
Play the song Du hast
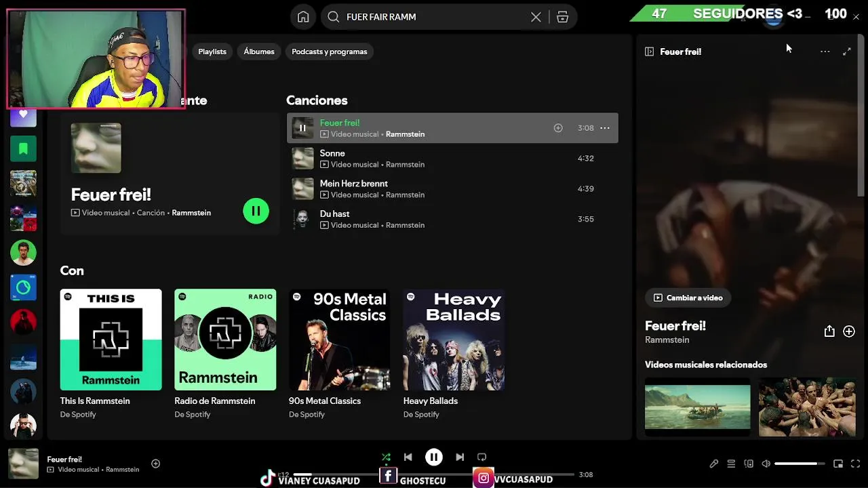(x=452, y=219)
